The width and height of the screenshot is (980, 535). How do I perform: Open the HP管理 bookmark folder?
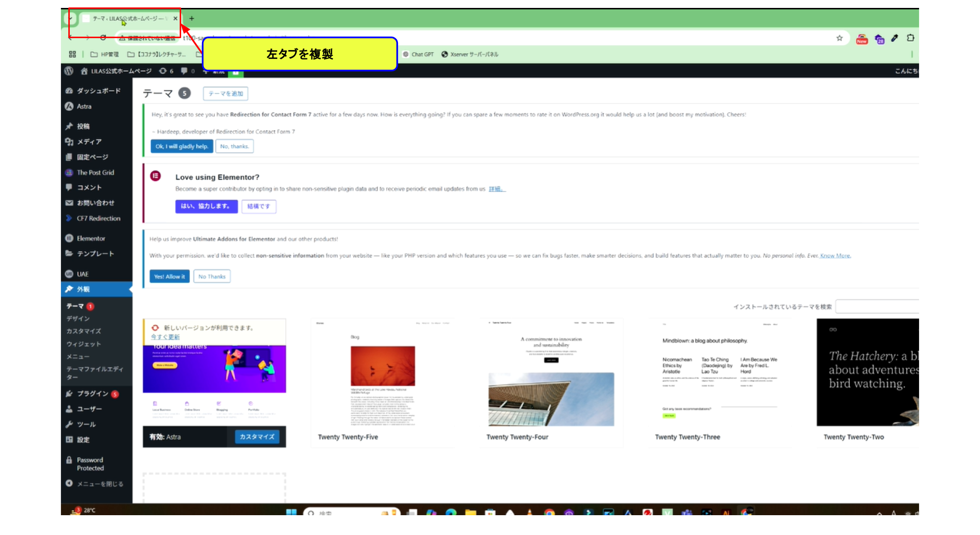tap(104, 54)
